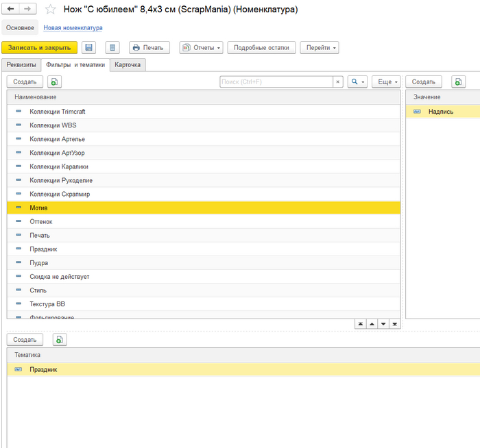Select the Коллекции Скрапмир row
Image resolution: width=480 pixels, height=448 pixels.
tap(60, 194)
